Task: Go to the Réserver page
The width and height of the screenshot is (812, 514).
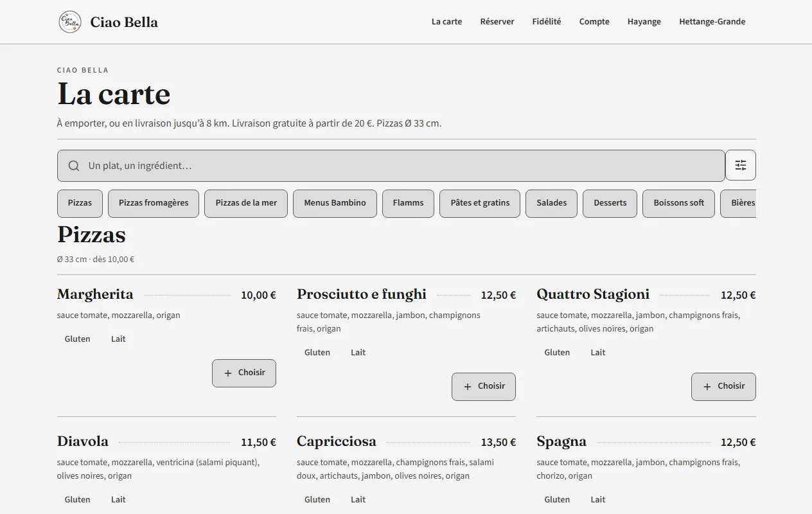Action: 497,21
